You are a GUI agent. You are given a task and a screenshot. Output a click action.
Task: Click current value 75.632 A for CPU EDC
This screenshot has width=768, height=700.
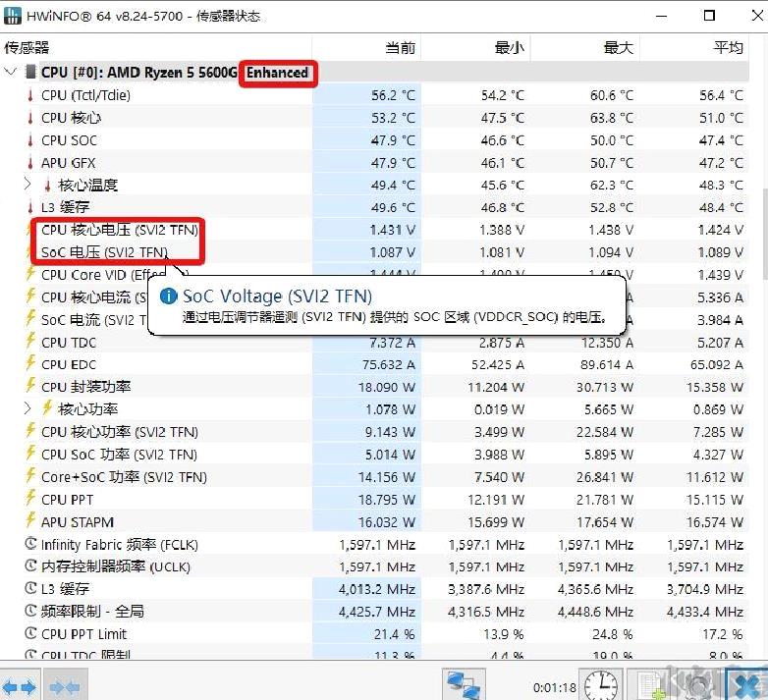389,365
